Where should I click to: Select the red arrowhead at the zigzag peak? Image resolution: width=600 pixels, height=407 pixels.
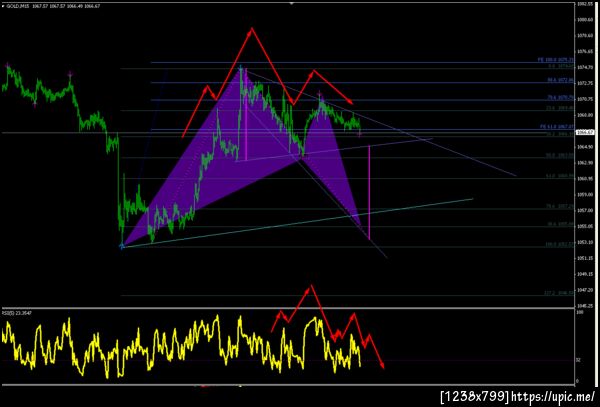tap(251, 31)
